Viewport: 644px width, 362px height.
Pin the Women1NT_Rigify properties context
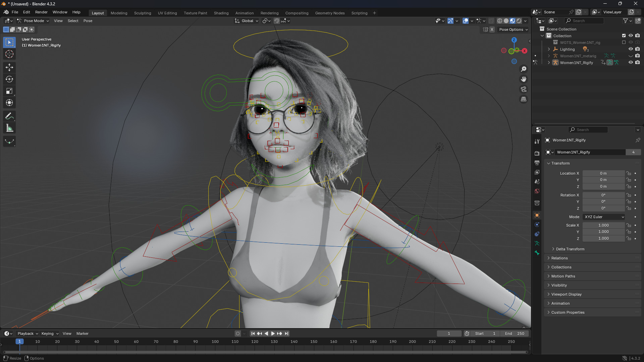coord(638,140)
